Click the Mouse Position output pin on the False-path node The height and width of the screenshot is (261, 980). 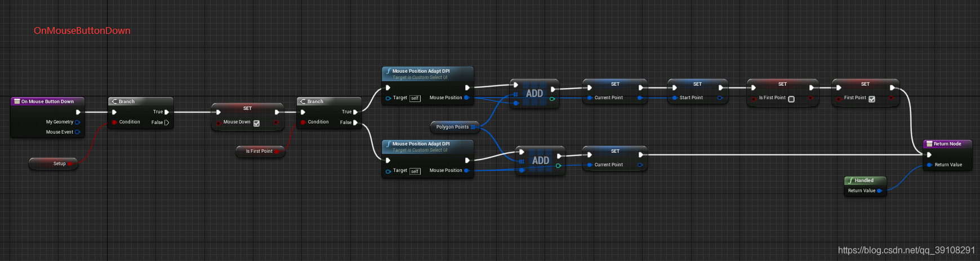[466, 171]
